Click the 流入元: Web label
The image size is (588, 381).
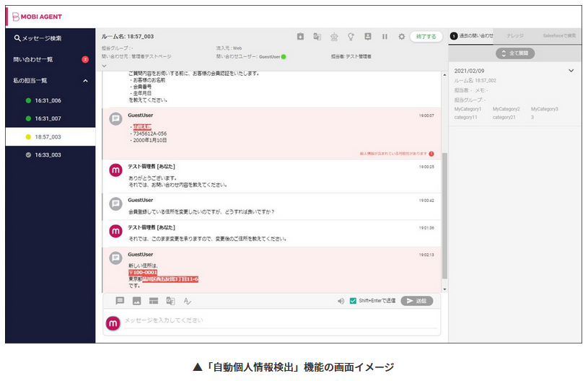coord(229,48)
